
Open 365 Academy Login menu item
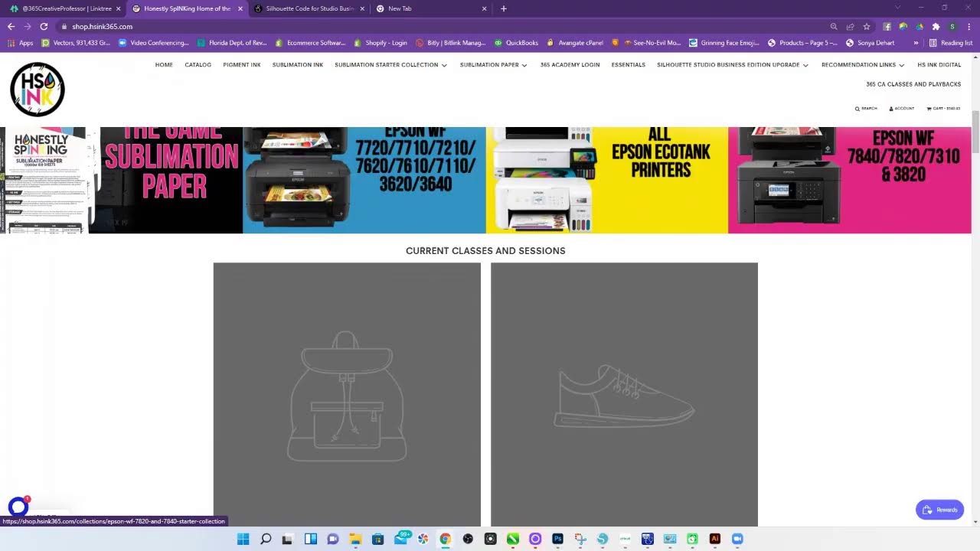tap(570, 65)
